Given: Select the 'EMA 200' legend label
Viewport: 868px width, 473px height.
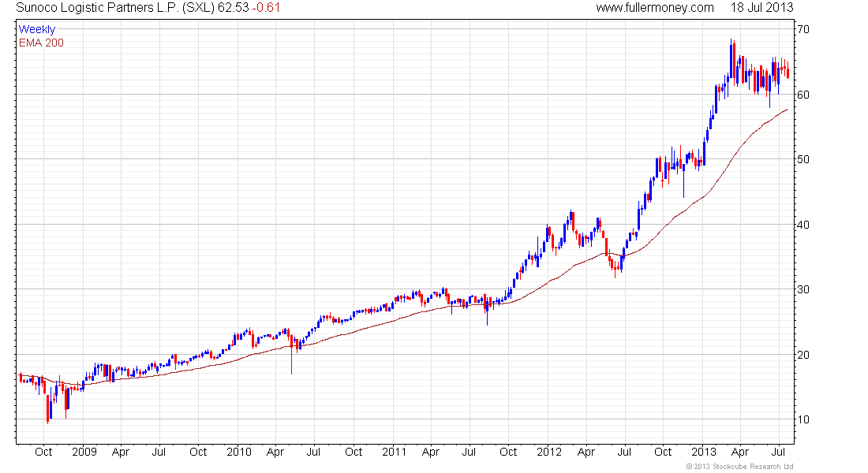Looking at the screenshot, I should pos(41,43).
